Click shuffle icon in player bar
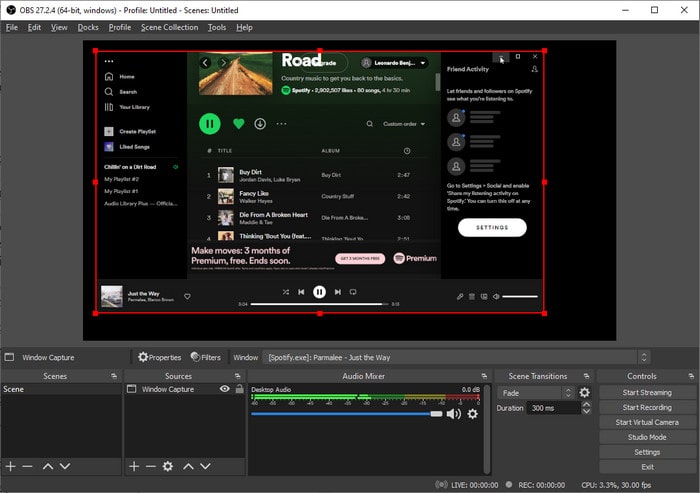The width and height of the screenshot is (700, 493). point(286,292)
